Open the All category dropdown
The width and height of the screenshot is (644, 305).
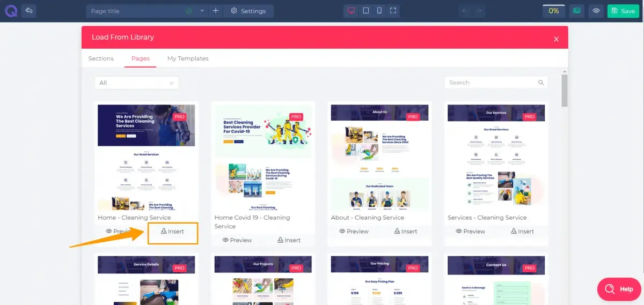137,83
